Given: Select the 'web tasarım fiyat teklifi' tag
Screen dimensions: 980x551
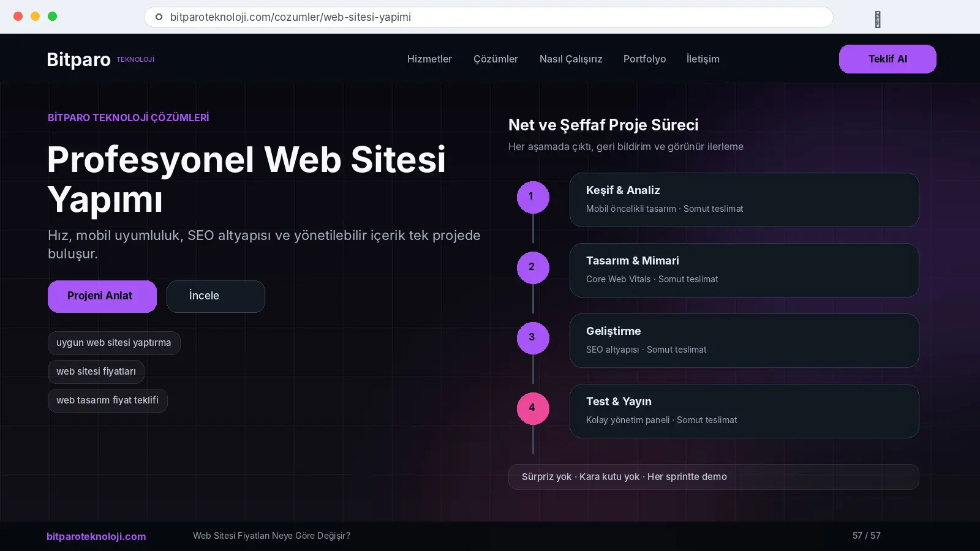Looking at the screenshot, I should (107, 400).
